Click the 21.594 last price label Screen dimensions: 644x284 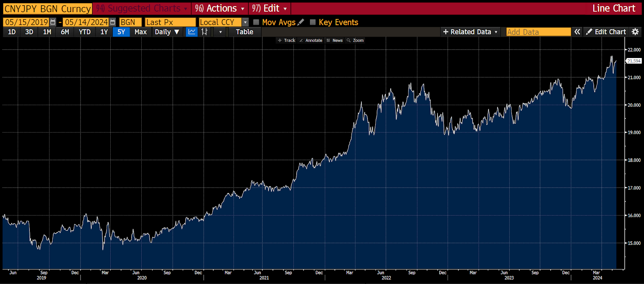click(x=634, y=61)
